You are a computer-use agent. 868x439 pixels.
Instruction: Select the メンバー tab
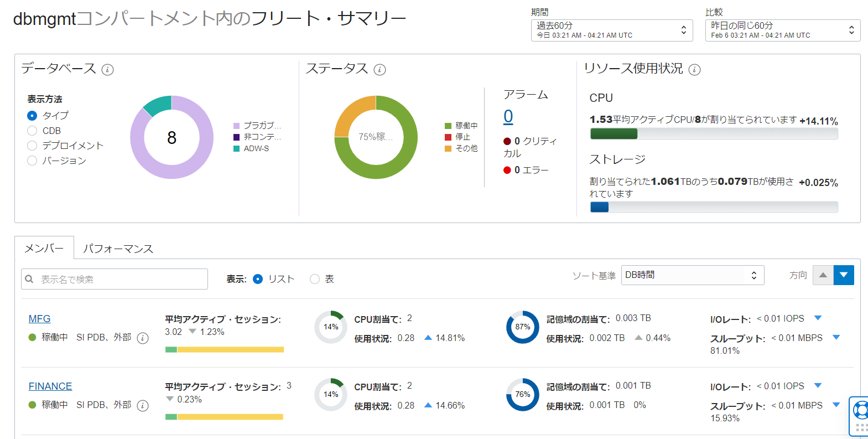[x=44, y=249]
